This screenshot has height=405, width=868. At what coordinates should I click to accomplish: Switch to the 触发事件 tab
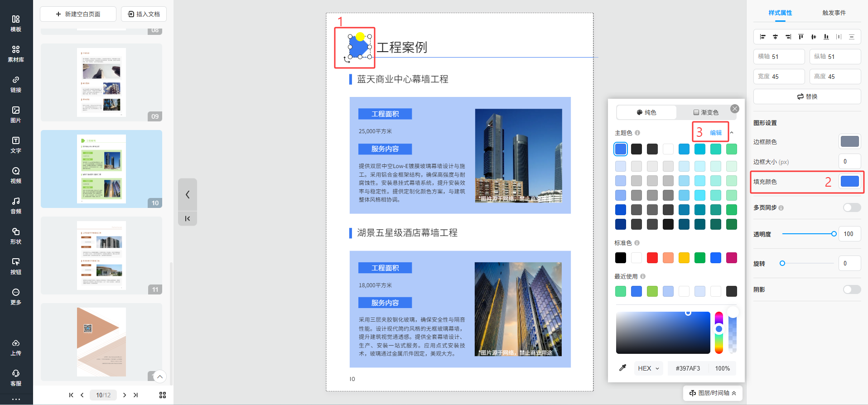[x=834, y=13]
